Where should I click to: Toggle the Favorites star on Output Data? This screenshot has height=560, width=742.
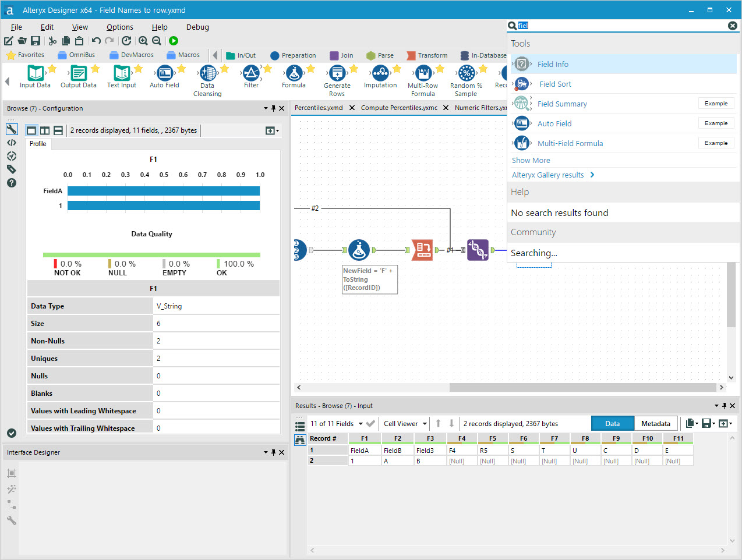95,69
